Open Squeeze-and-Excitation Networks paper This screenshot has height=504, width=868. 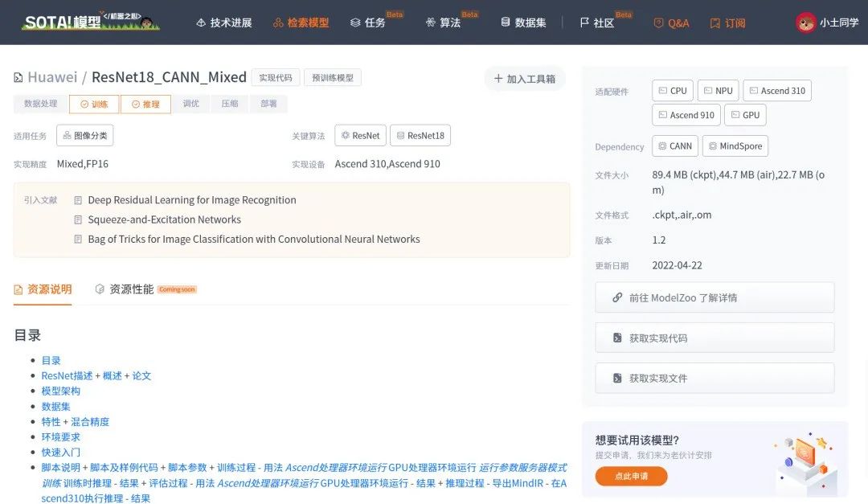(x=165, y=219)
